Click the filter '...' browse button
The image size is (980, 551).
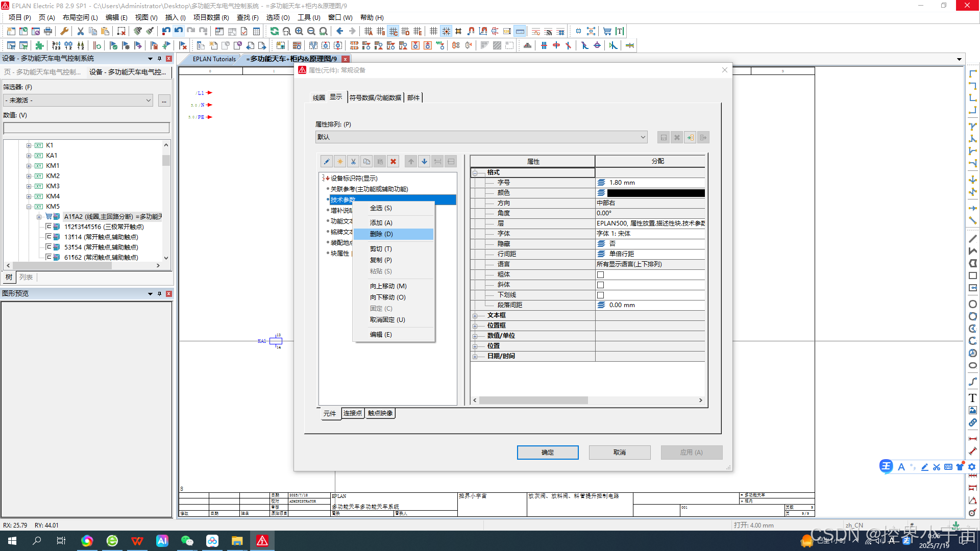[x=164, y=101]
